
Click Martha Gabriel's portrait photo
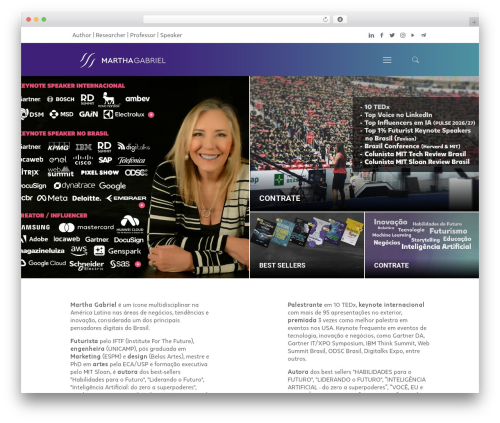(200, 187)
